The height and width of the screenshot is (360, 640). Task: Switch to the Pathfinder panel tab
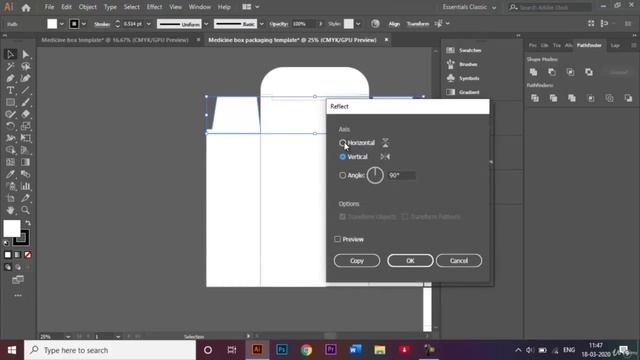click(589, 45)
